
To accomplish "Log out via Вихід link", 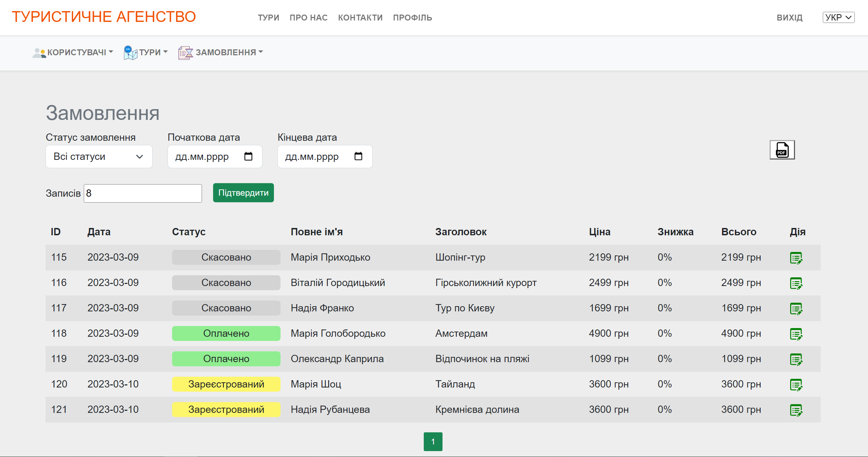I will point(790,18).
